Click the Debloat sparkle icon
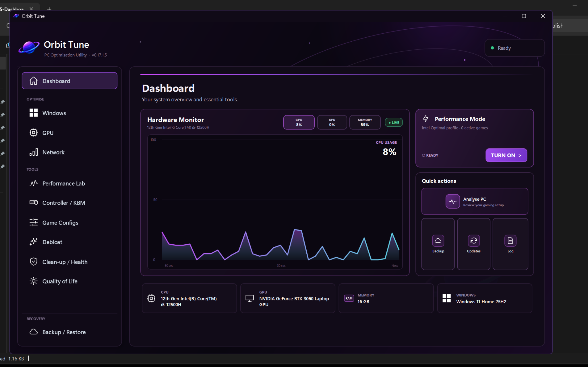Viewport: 588px width, 367px height. pos(34,242)
